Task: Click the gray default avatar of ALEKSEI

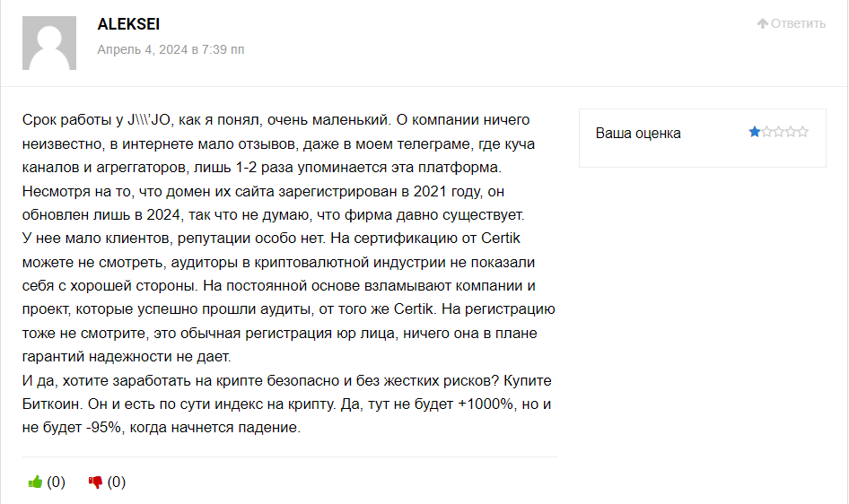Action: [49, 43]
